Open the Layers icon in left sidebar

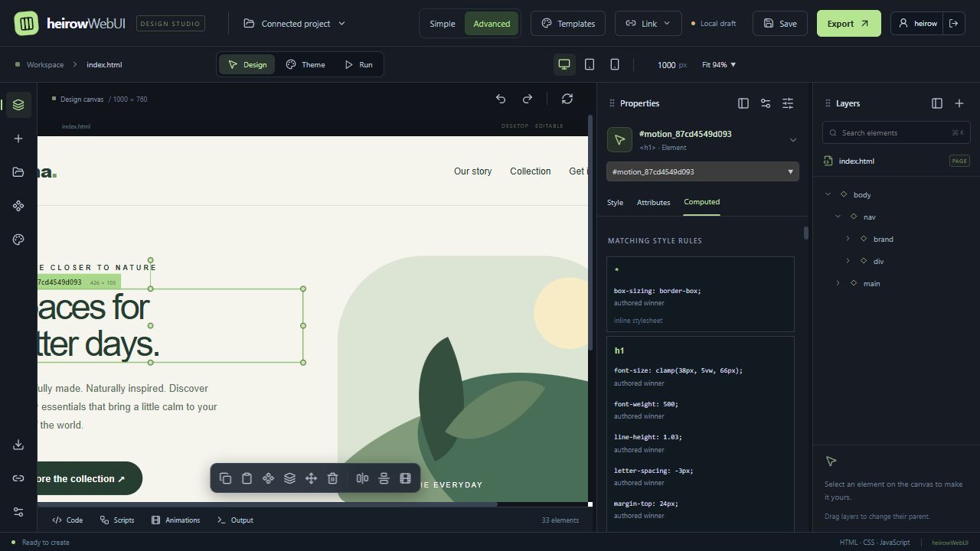(18, 105)
